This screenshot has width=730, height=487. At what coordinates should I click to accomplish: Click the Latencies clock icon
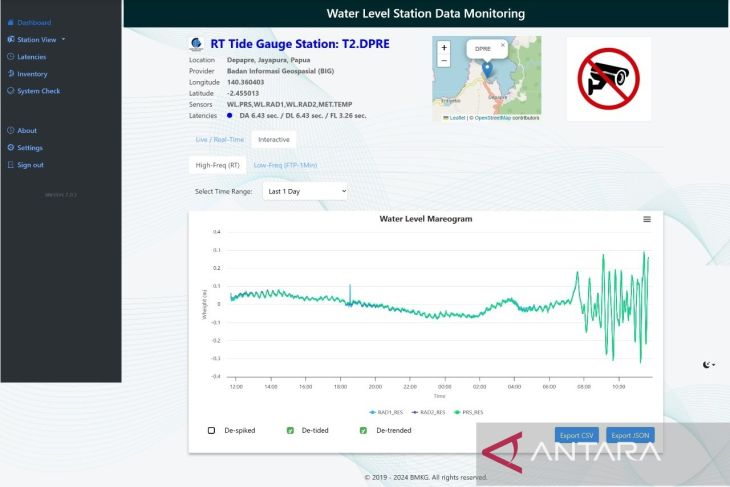(x=11, y=57)
